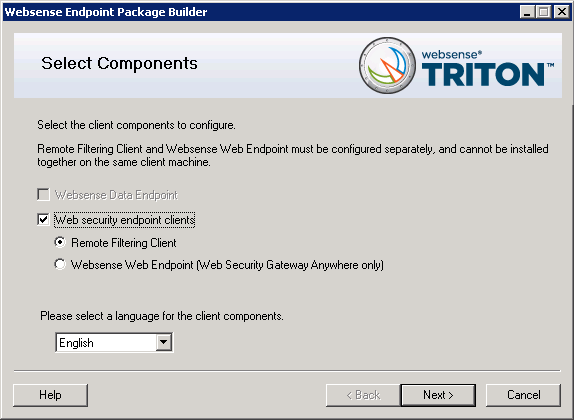Click the Websense TRITON compass logo
Screen dimensions: 574x420
tap(387, 66)
